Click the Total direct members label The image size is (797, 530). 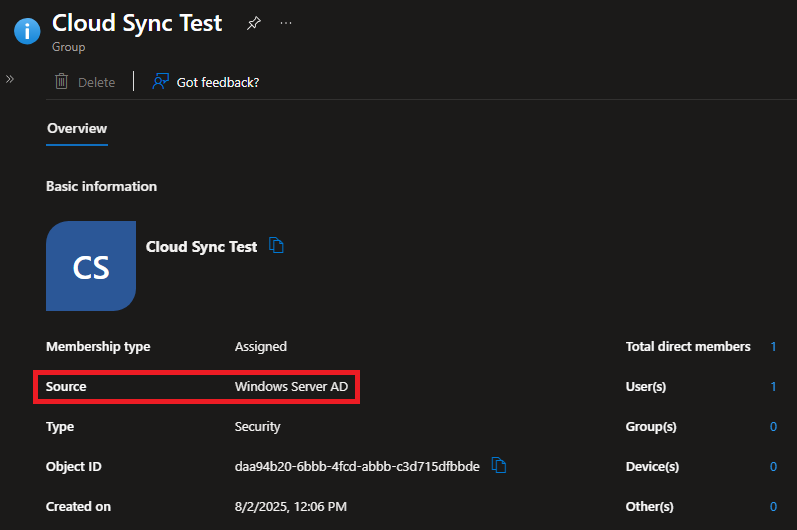[688, 347]
